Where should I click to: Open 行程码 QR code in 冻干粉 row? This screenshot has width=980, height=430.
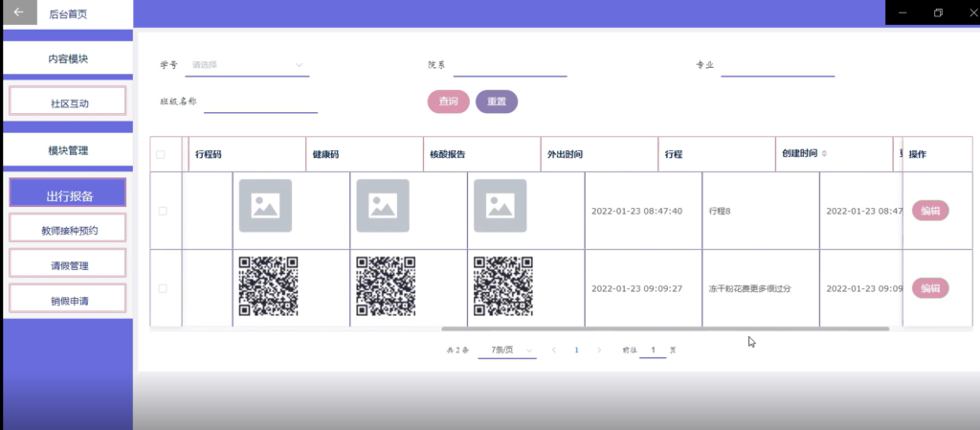269,286
